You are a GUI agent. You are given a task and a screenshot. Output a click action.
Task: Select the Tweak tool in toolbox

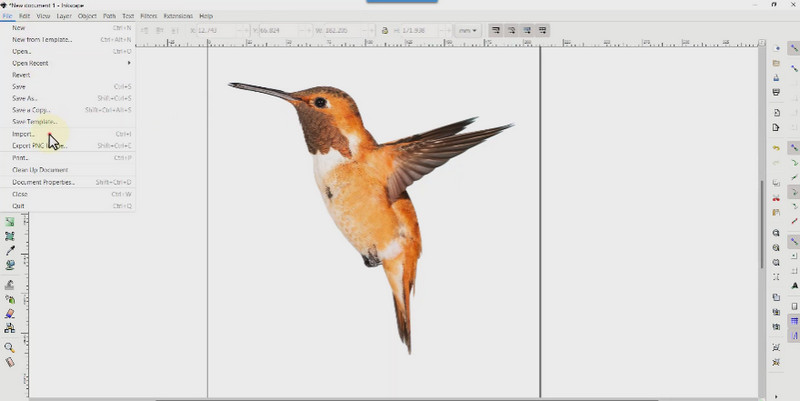[x=10, y=285]
